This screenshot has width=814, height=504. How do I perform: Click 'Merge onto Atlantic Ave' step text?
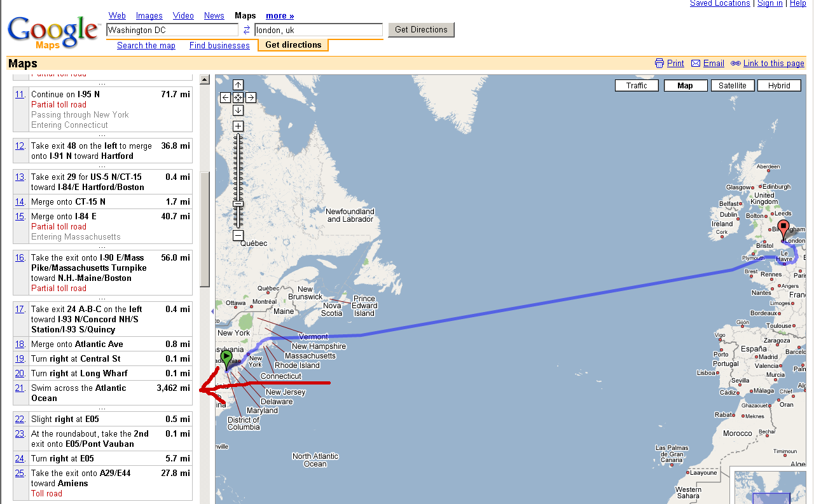(77, 344)
